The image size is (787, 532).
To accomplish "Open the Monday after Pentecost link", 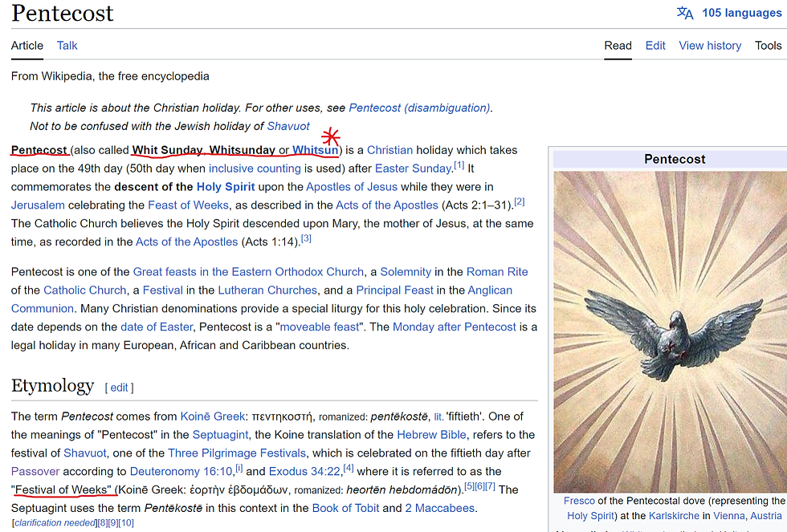I will (x=454, y=327).
